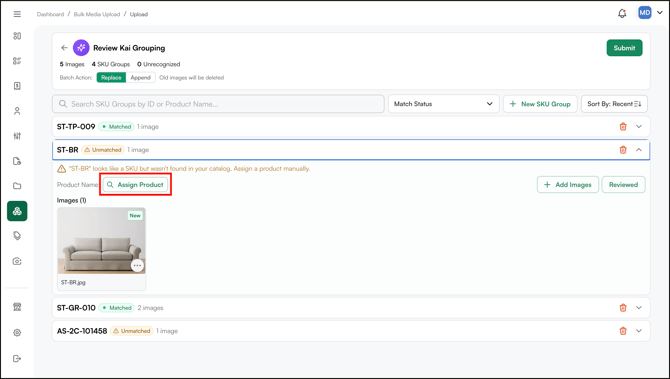Expand the ST-TP-009 group row
670x379 pixels.
[x=639, y=126]
